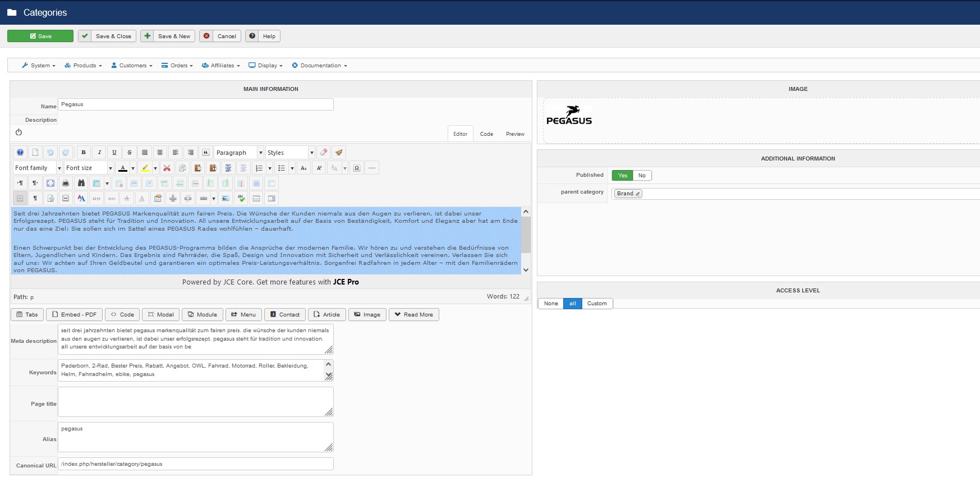The width and height of the screenshot is (980, 500).
Task: Open the Orders menu
Action: pyautogui.click(x=177, y=66)
